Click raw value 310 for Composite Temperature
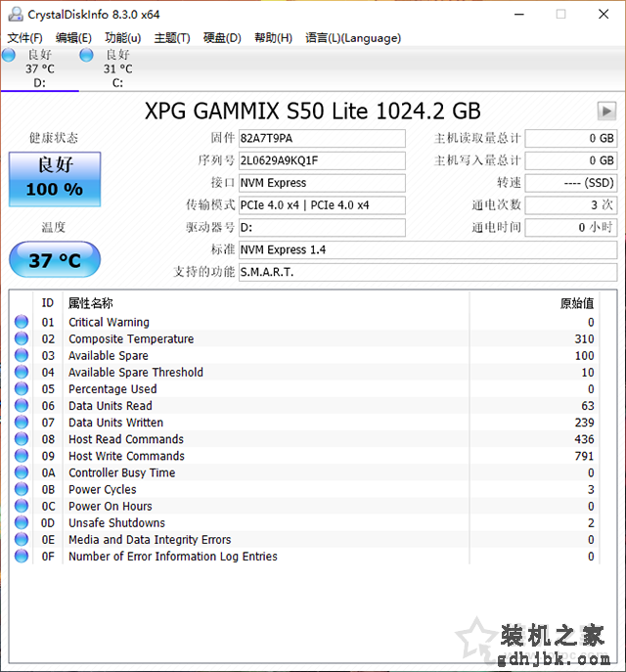626x672 pixels. tap(584, 338)
